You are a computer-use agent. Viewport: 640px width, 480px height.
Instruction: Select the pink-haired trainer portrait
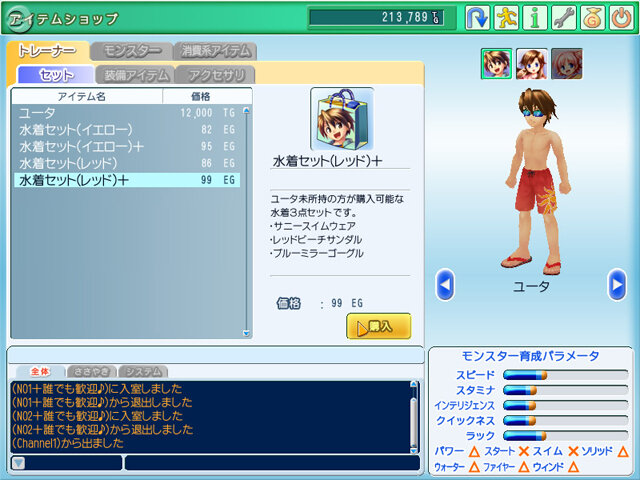coord(567,64)
